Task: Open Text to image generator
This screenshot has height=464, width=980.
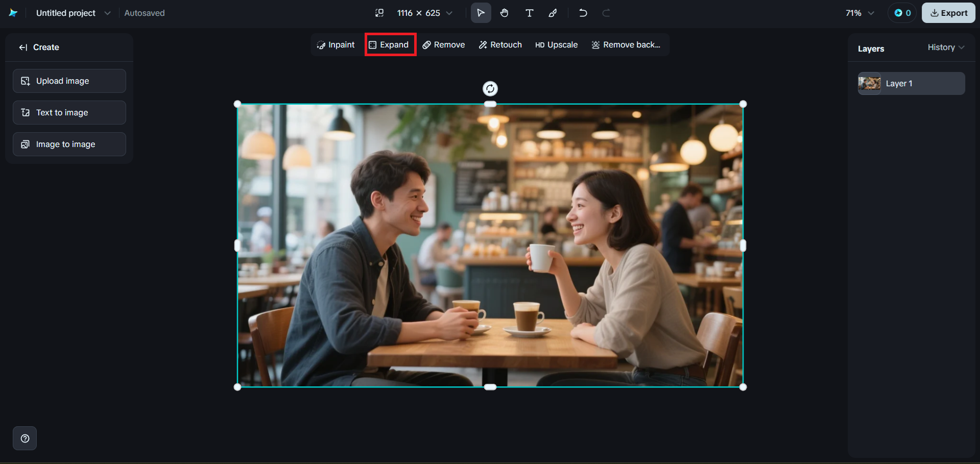Action: click(x=69, y=113)
